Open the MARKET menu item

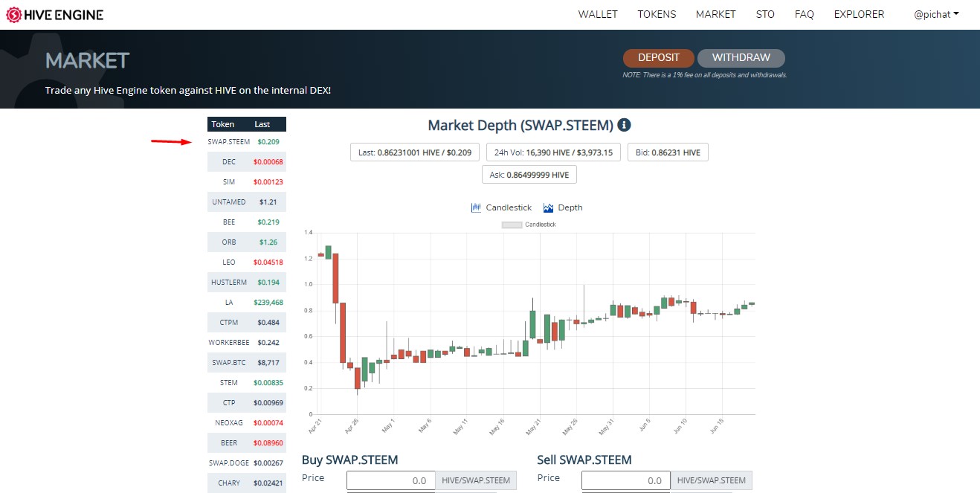pyautogui.click(x=716, y=14)
